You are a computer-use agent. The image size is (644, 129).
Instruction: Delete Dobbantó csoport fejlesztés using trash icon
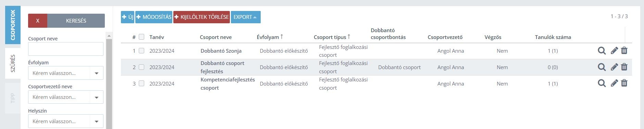point(624,67)
